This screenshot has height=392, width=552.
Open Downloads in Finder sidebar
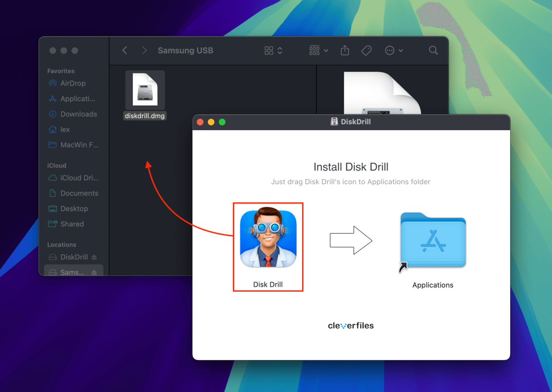(74, 114)
